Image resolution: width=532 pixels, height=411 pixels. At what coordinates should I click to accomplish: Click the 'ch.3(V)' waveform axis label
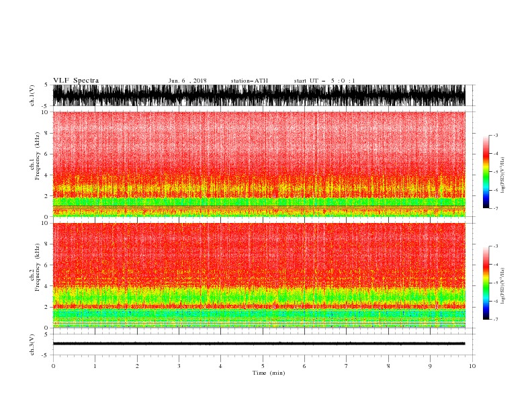point(32,345)
